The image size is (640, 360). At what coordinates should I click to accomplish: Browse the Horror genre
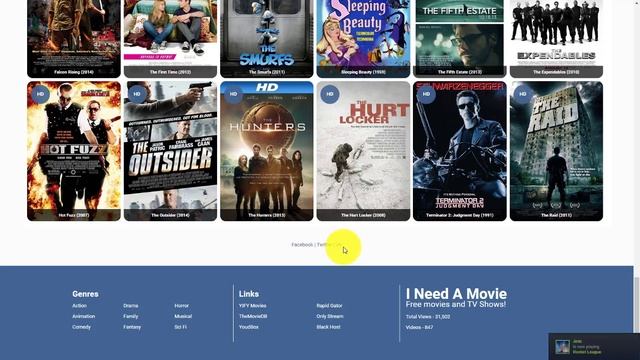[x=182, y=306]
